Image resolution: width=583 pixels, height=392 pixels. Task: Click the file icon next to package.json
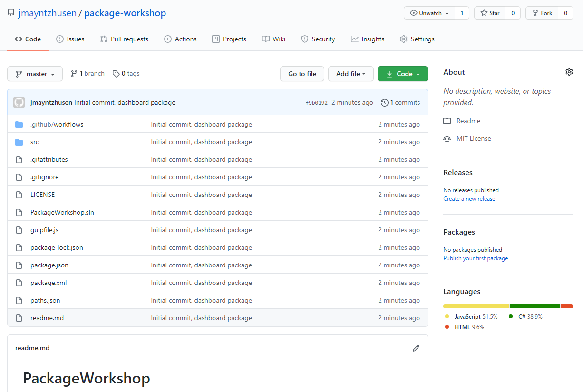19,265
